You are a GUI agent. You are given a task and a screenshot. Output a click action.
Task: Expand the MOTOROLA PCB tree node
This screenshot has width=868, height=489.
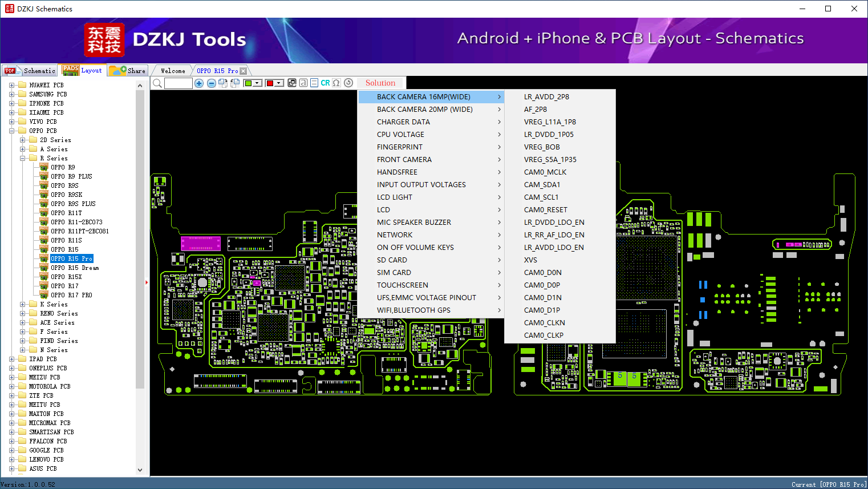pos(11,386)
